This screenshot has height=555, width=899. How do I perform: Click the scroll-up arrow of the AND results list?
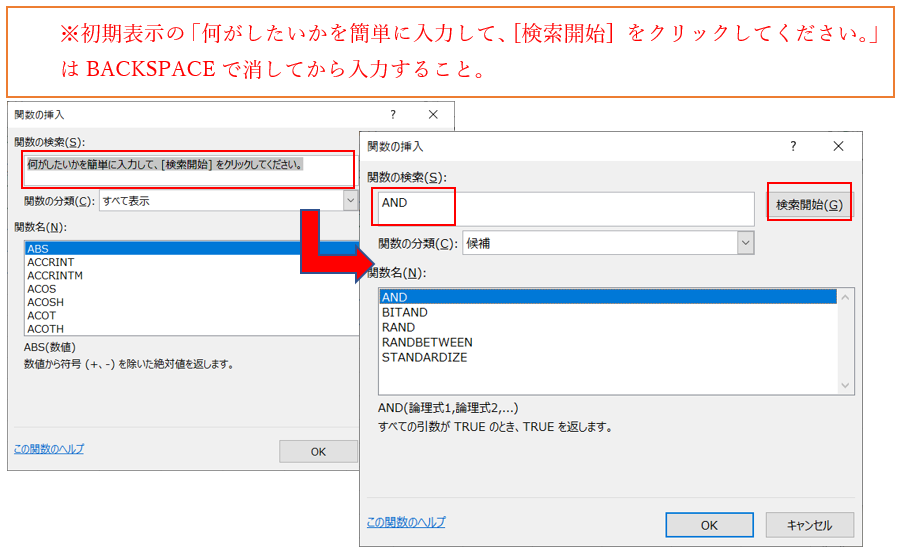(846, 298)
